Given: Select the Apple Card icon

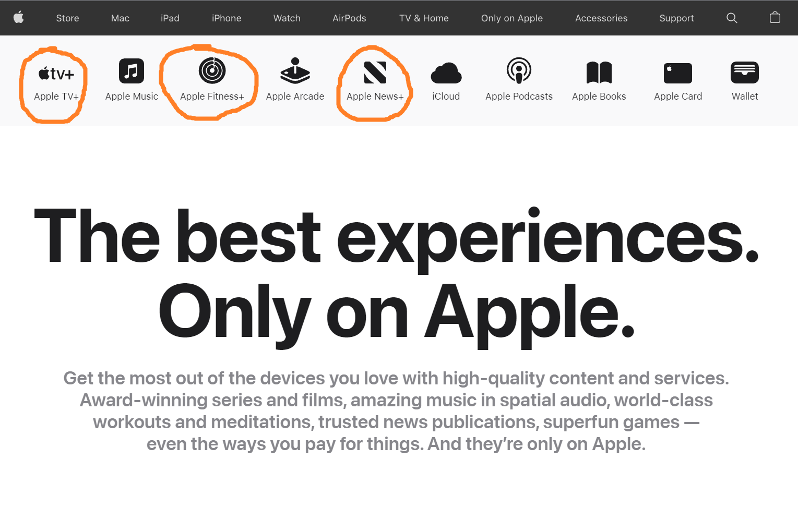Looking at the screenshot, I should point(678,73).
